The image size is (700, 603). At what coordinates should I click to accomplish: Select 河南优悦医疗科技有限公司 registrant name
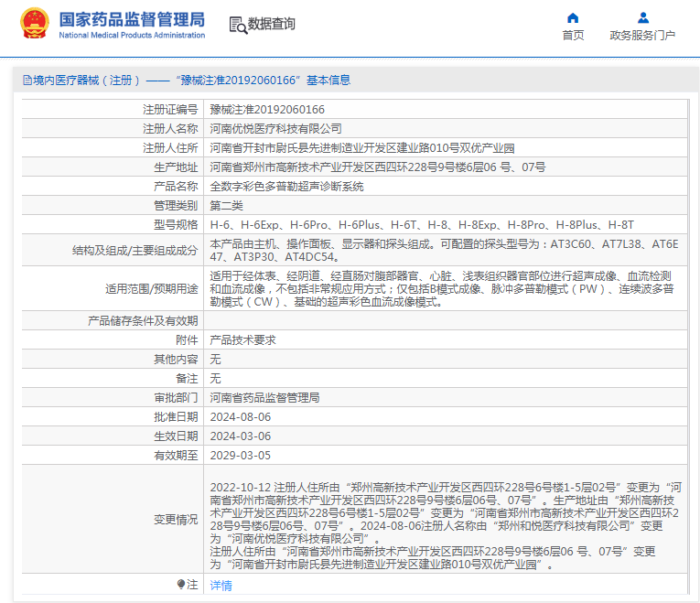[x=275, y=128]
